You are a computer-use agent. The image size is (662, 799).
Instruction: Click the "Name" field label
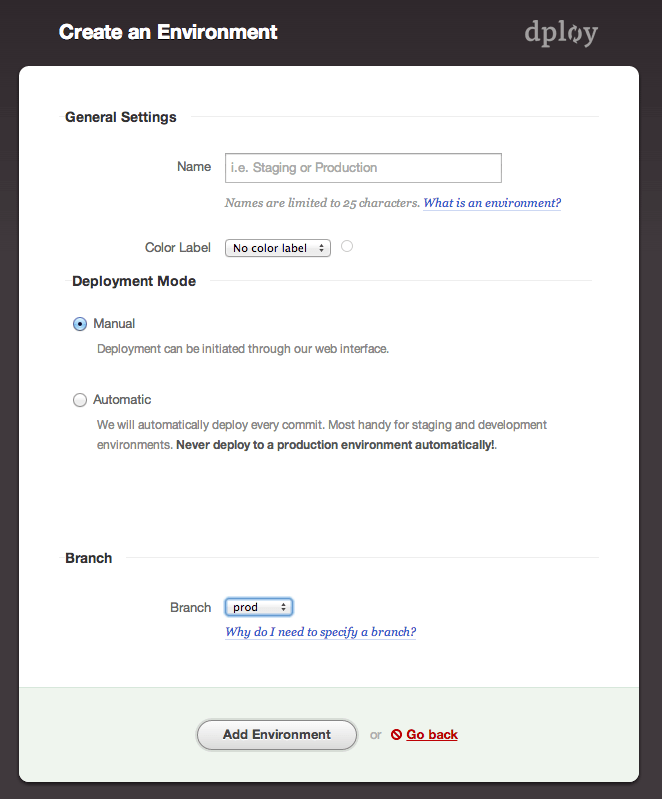[x=194, y=167]
